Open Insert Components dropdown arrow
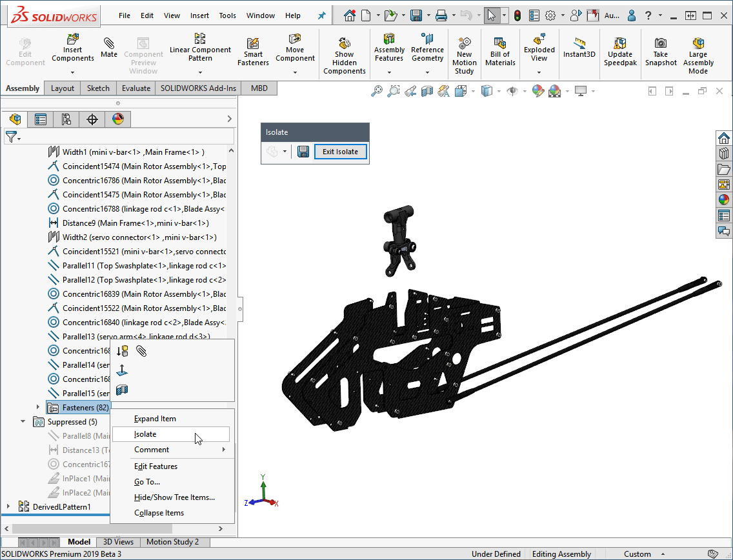The width and height of the screenshot is (733, 560). pyautogui.click(x=72, y=72)
